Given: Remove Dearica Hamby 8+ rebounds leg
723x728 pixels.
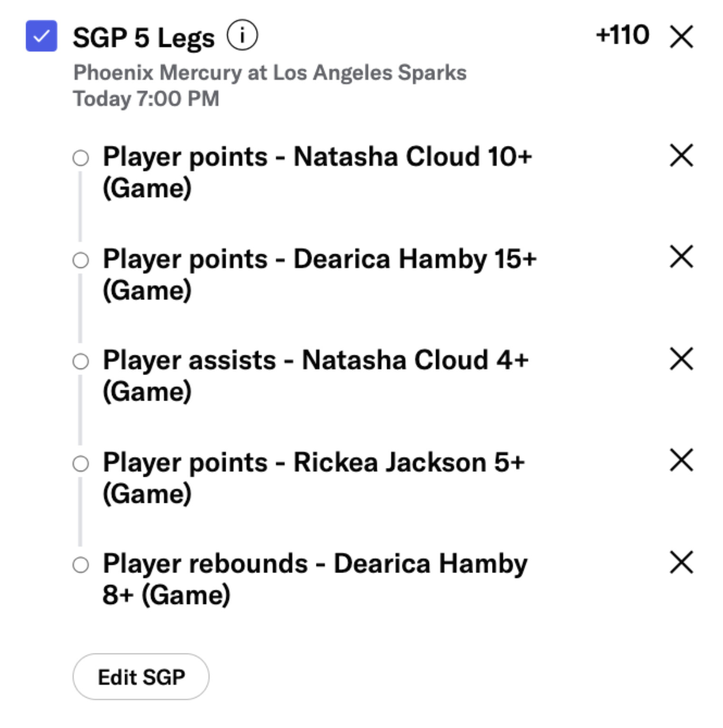Looking at the screenshot, I should [x=681, y=563].
